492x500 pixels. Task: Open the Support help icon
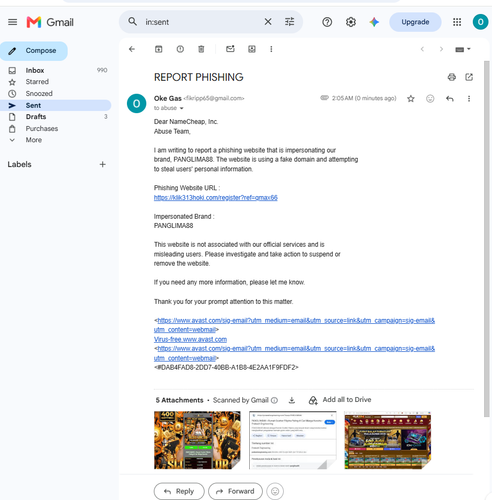click(x=327, y=22)
